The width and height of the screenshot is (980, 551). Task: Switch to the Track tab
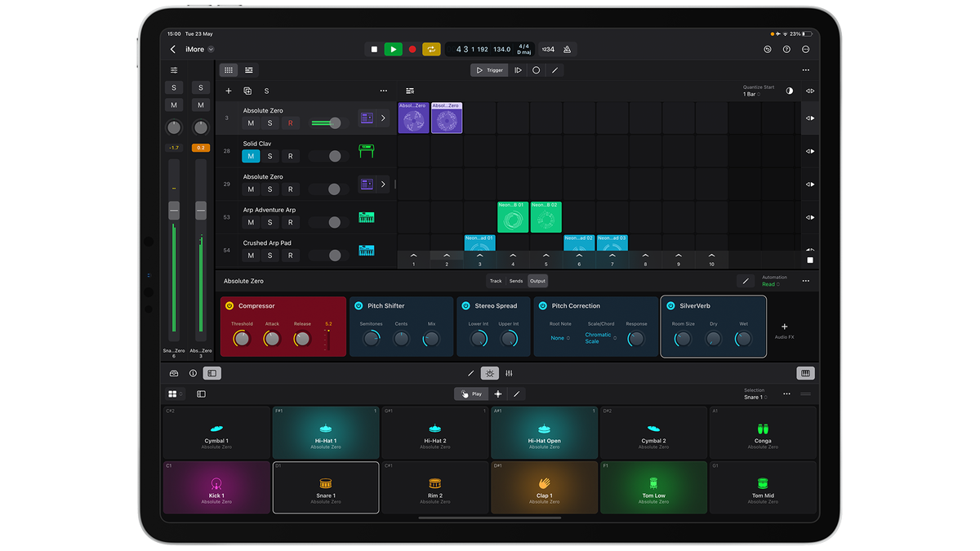[494, 281]
